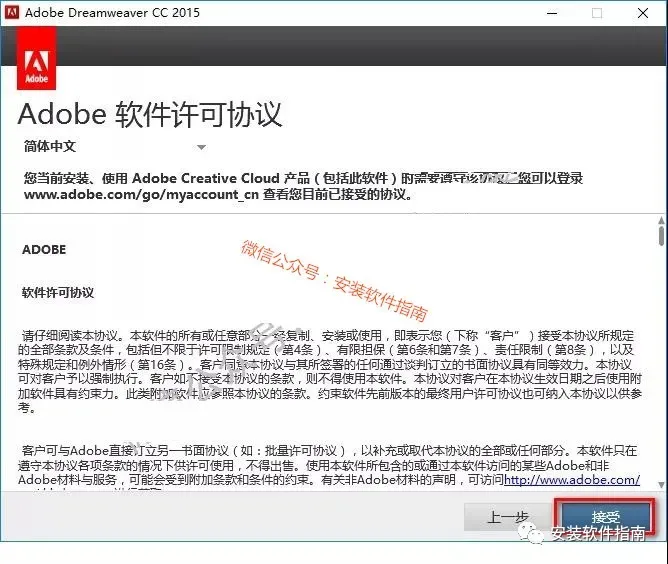The width and height of the screenshot is (668, 564).
Task: Click the 'Adobe 软件许可协议' heading
Action: pyautogui.click(x=150, y=115)
